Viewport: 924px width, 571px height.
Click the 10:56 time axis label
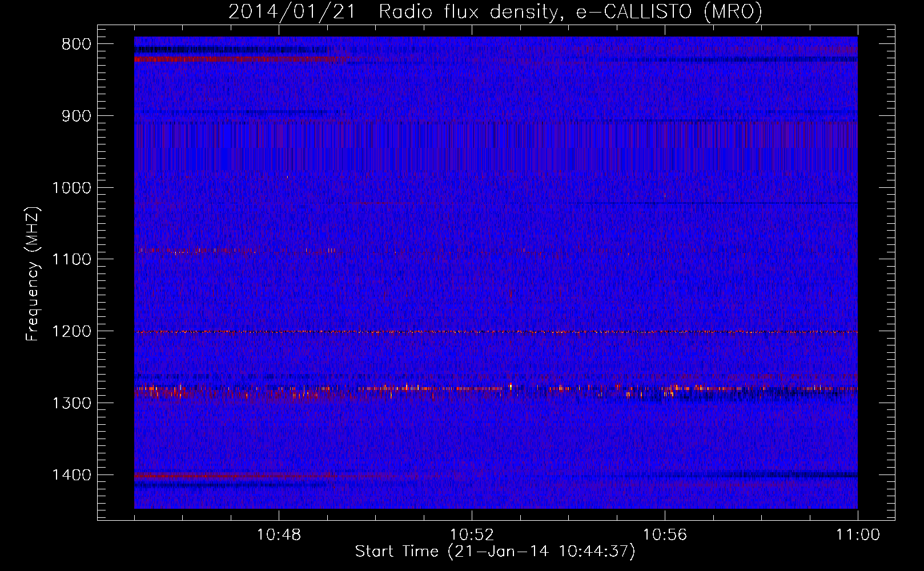point(665,535)
